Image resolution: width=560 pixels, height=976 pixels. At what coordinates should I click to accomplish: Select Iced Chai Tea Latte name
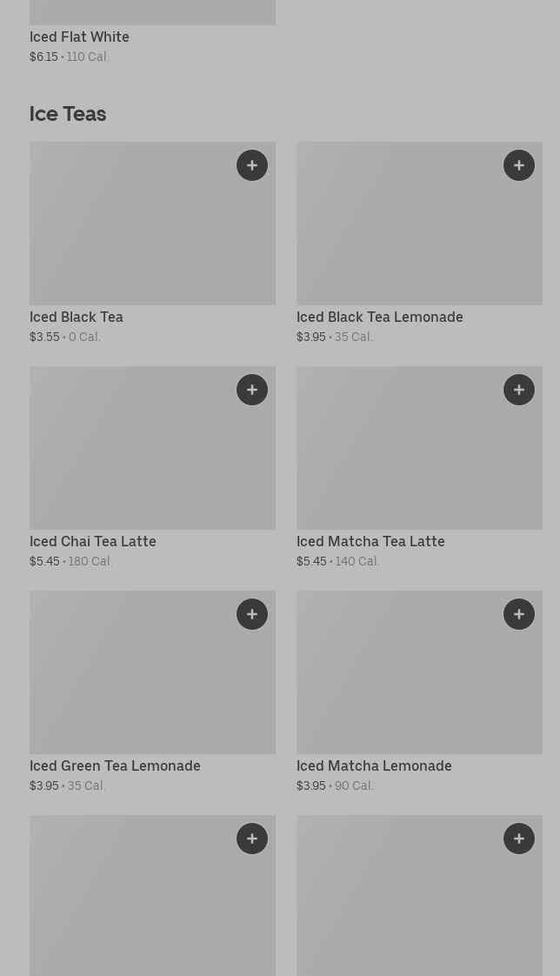tap(93, 542)
